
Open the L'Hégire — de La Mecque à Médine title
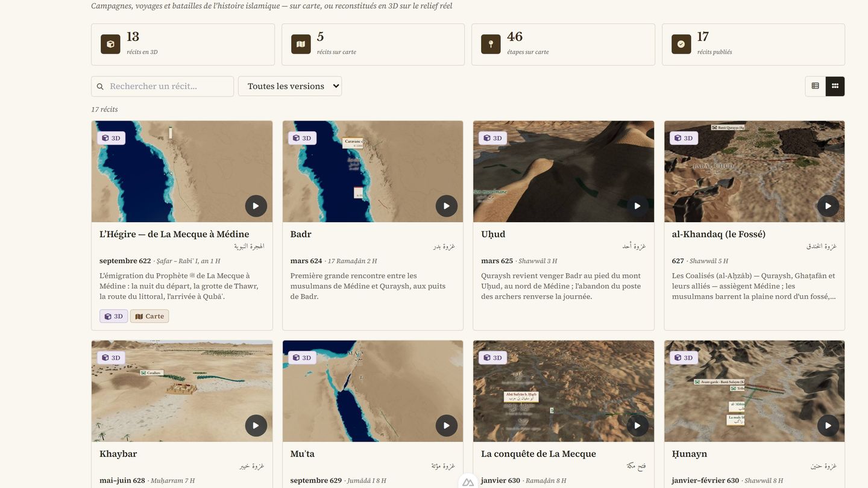click(x=174, y=234)
